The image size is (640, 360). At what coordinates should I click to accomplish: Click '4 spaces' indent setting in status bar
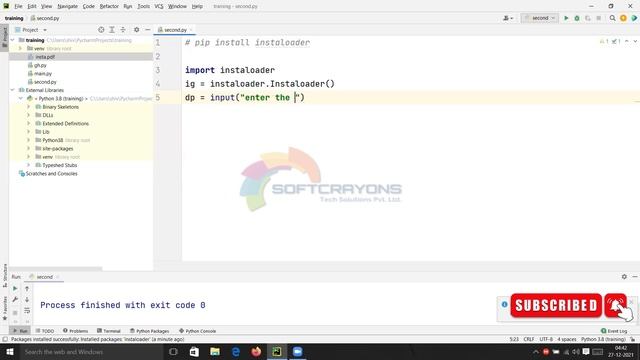(567, 339)
